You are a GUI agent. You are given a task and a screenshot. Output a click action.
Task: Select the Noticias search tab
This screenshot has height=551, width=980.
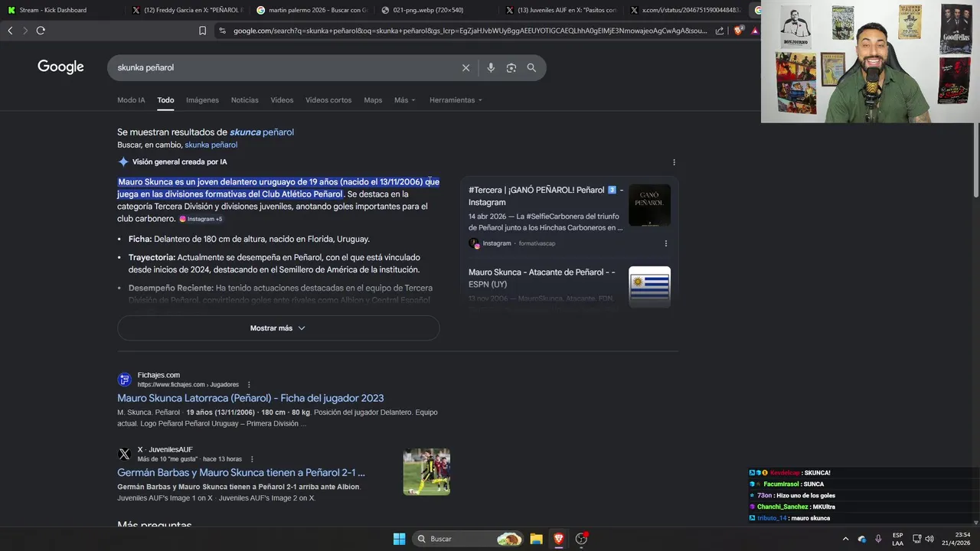tap(245, 100)
